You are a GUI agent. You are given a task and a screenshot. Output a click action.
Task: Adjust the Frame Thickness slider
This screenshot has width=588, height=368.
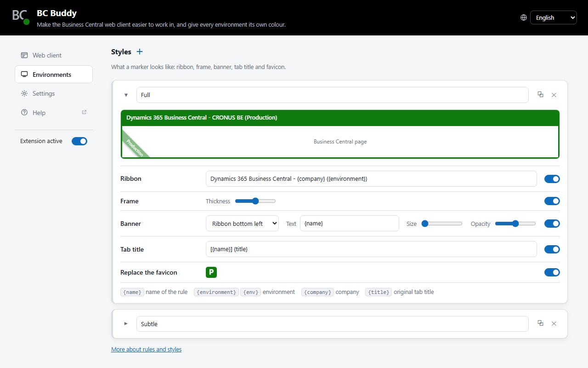click(255, 201)
